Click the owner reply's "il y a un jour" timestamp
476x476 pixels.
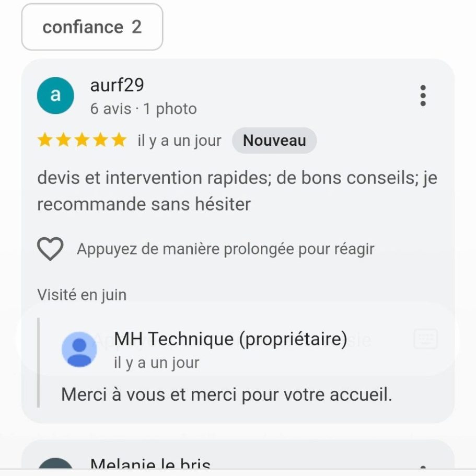pos(157,363)
